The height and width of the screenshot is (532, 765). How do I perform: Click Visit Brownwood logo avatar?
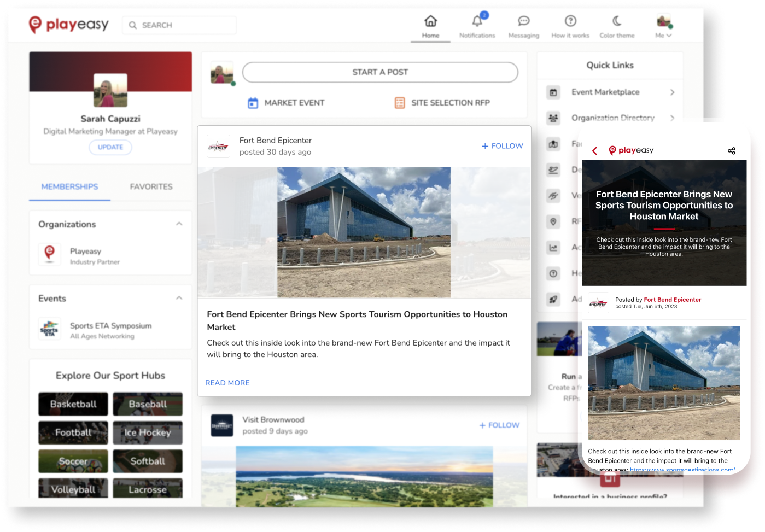pyautogui.click(x=222, y=425)
